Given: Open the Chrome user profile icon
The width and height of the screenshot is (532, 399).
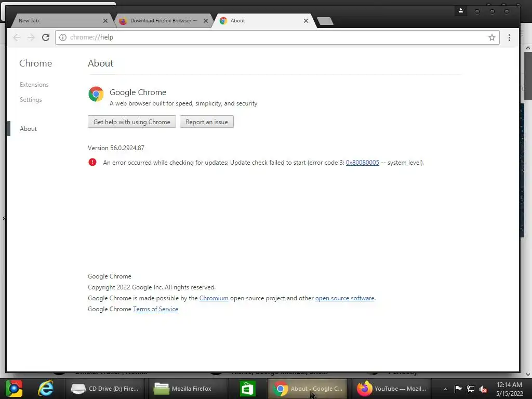Looking at the screenshot, I should 460,11.
